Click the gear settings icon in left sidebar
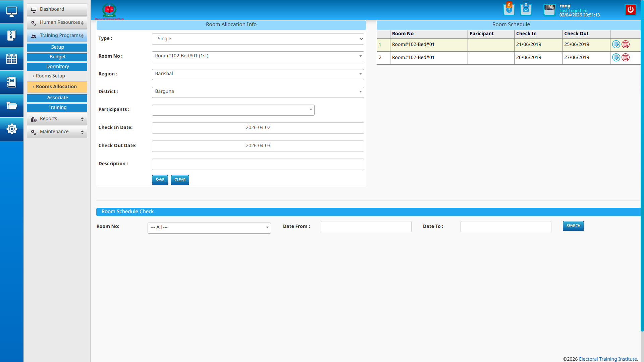The height and width of the screenshot is (362, 644). pos(11,129)
